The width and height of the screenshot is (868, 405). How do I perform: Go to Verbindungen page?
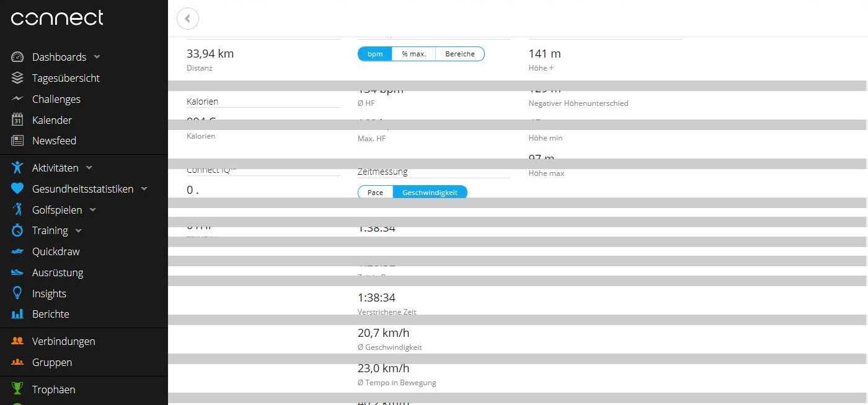coord(63,341)
